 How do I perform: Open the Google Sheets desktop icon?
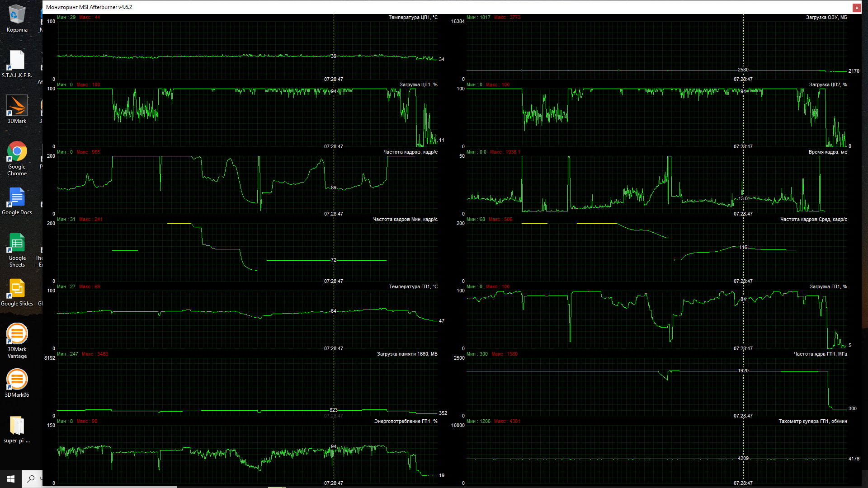coord(17,243)
